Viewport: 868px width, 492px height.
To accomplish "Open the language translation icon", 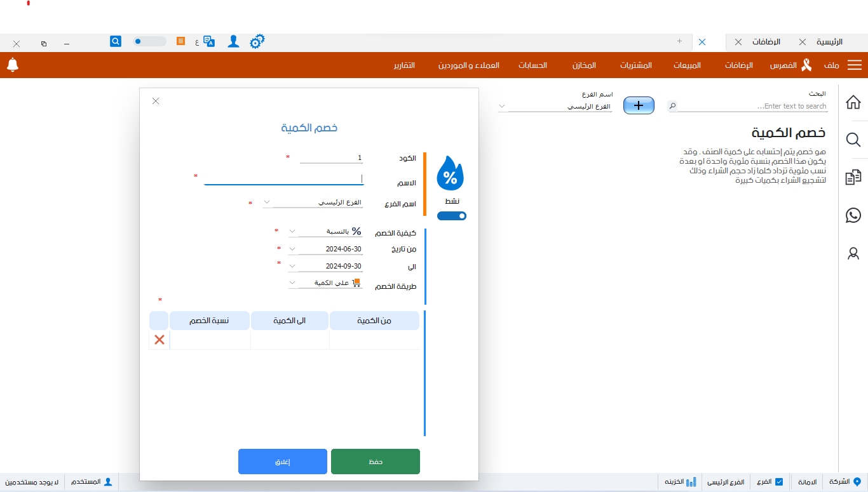I will pyautogui.click(x=208, y=41).
